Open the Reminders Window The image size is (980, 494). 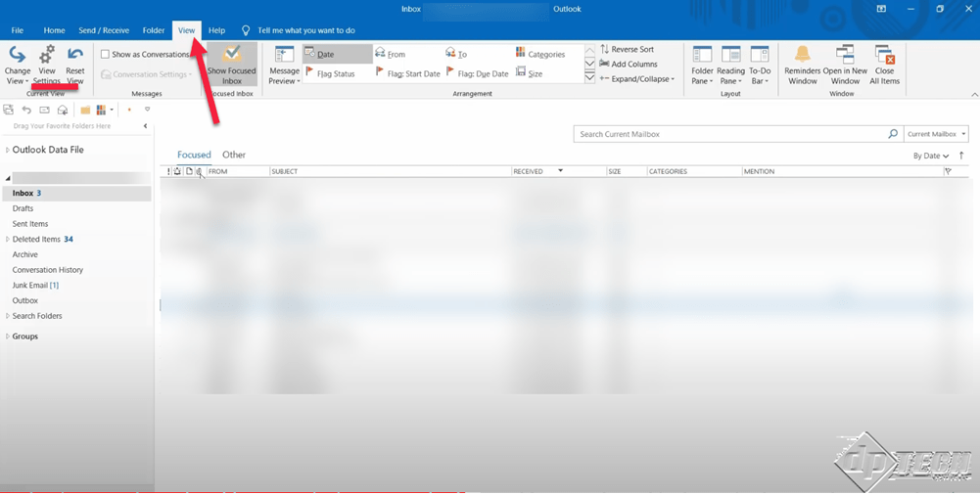click(803, 66)
